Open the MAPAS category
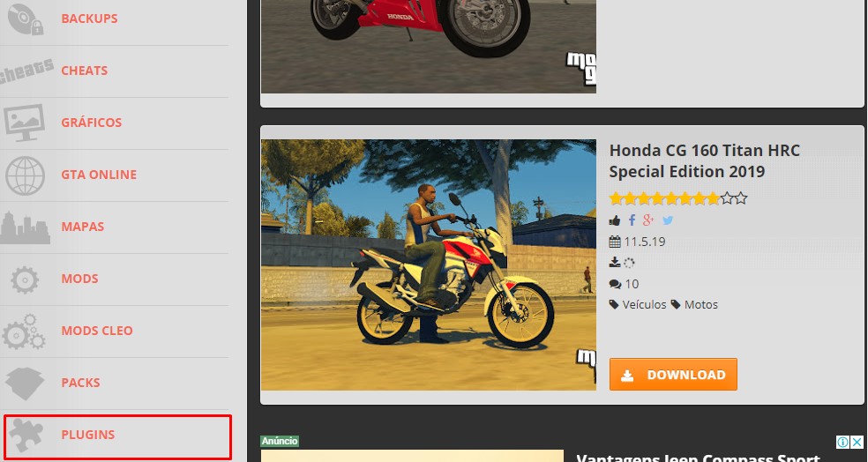The height and width of the screenshot is (462, 868). pyautogui.click(x=83, y=227)
